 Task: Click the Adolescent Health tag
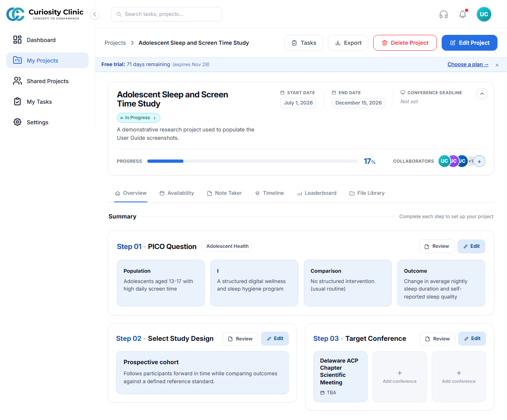click(x=227, y=246)
